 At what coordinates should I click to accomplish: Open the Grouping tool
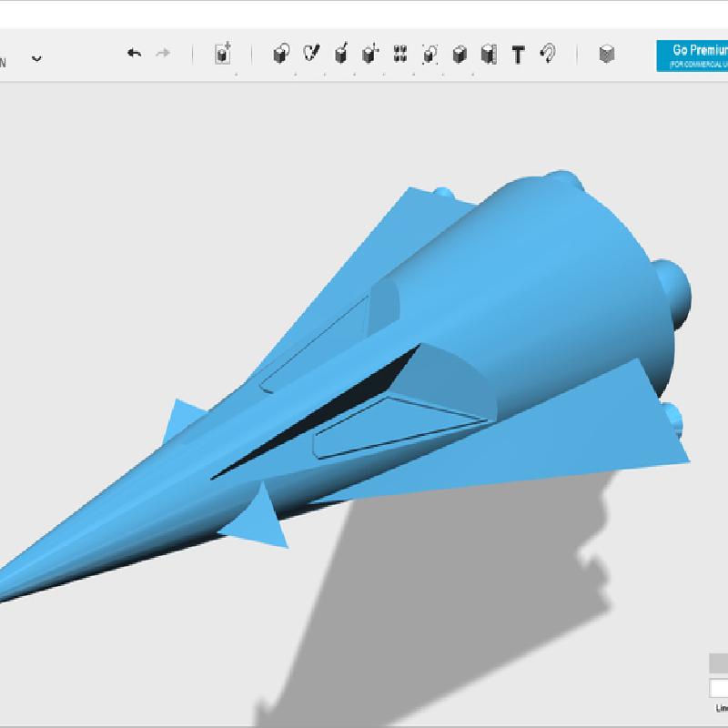coord(430,55)
